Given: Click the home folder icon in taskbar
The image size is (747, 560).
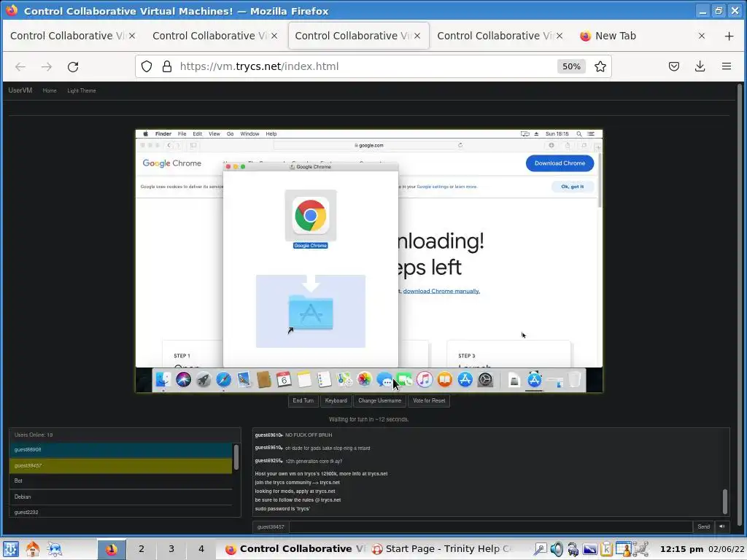Looking at the screenshot, I should click(x=33, y=548).
